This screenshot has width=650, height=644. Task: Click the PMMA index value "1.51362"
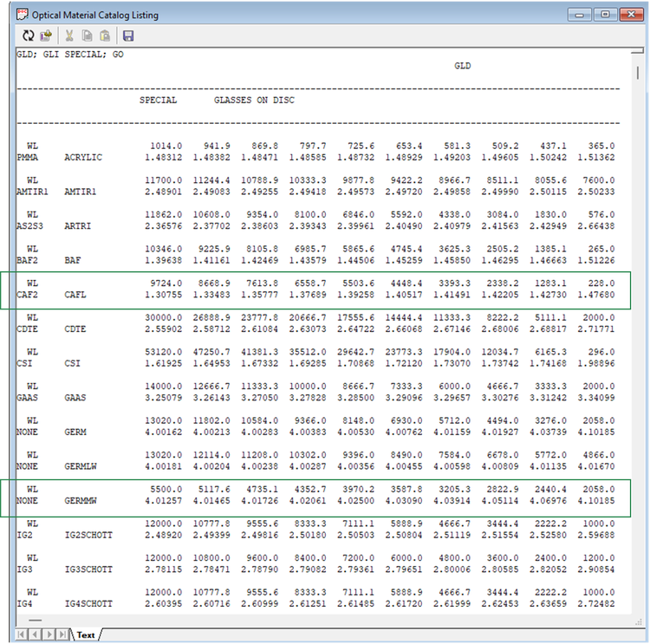[x=596, y=158]
